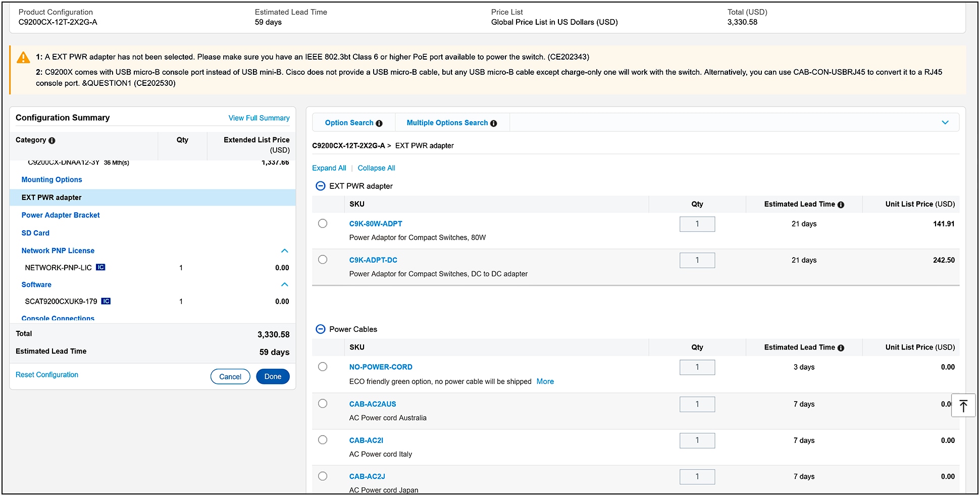
Task: Click quantity field for C9K-ADPT-DC
Action: (697, 260)
